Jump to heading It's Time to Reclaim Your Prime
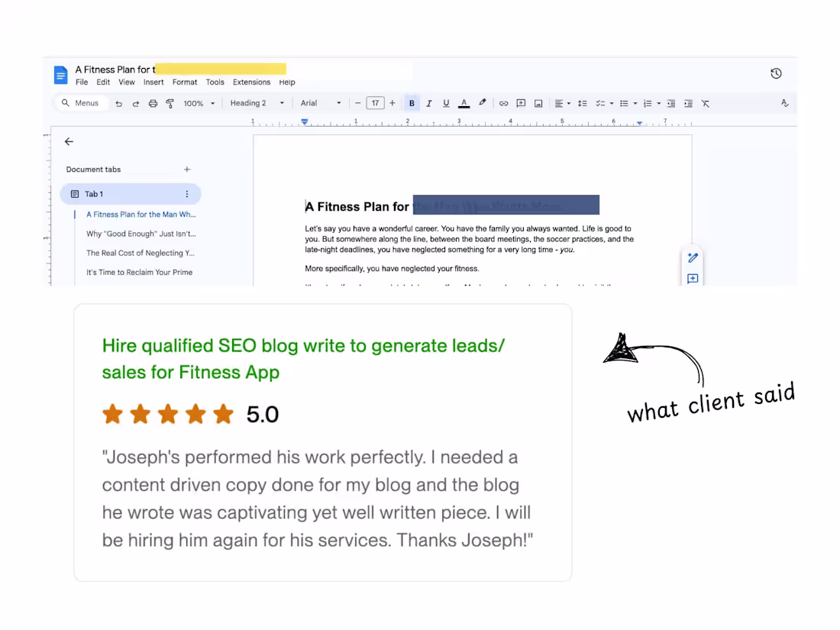 140,272
